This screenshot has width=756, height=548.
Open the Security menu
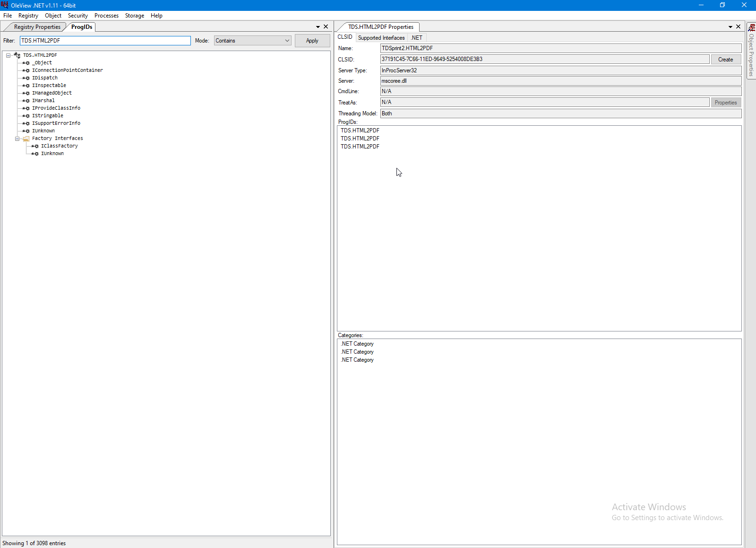pyautogui.click(x=78, y=16)
